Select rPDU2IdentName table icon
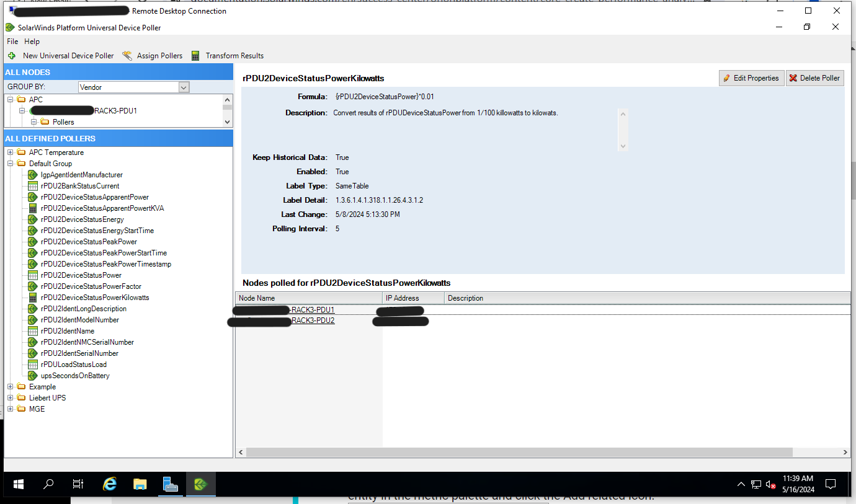856x504 pixels. click(x=33, y=331)
